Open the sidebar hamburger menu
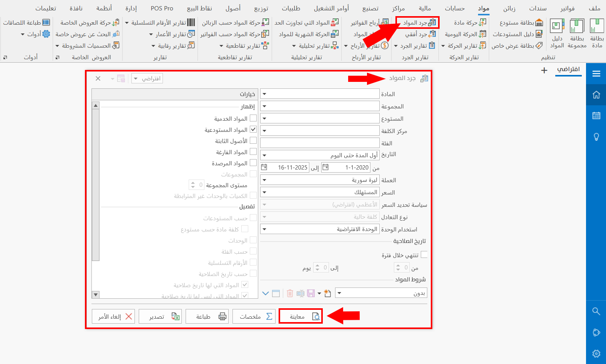The image size is (606, 364). point(596,73)
